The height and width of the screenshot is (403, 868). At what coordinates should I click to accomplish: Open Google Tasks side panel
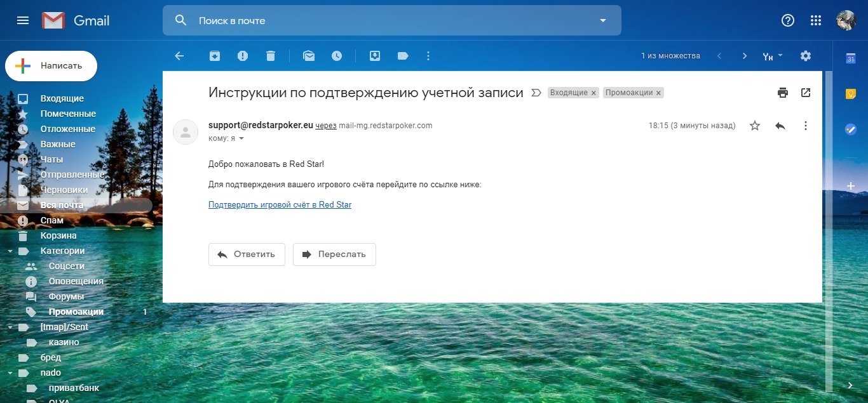click(851, 129)
